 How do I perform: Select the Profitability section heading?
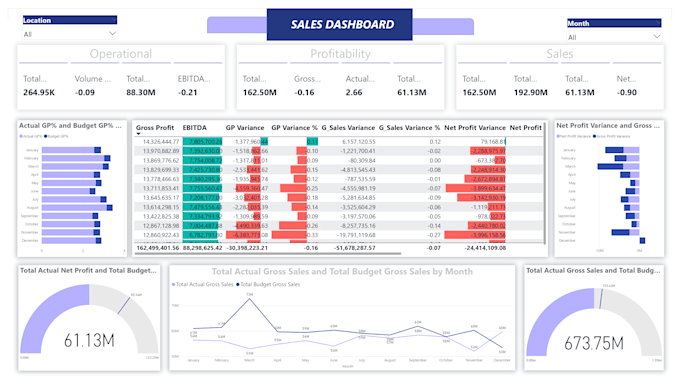[x=340, y=54]
